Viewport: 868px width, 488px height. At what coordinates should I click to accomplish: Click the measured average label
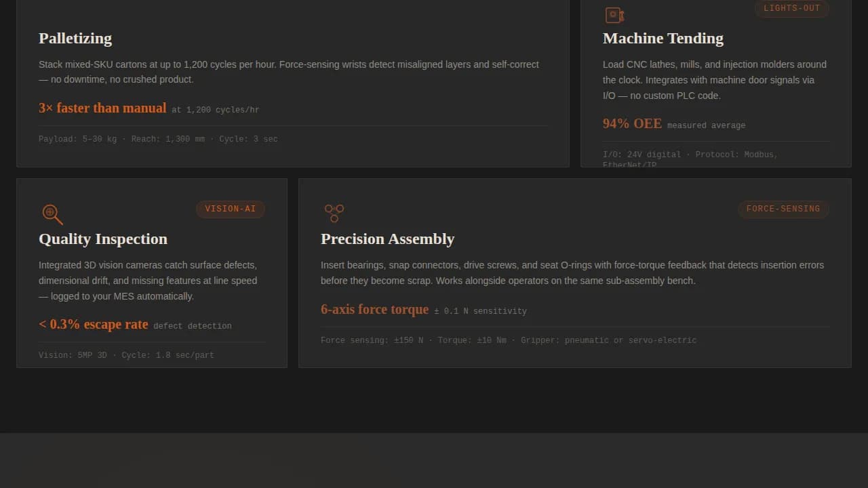(x=706, y=125)
